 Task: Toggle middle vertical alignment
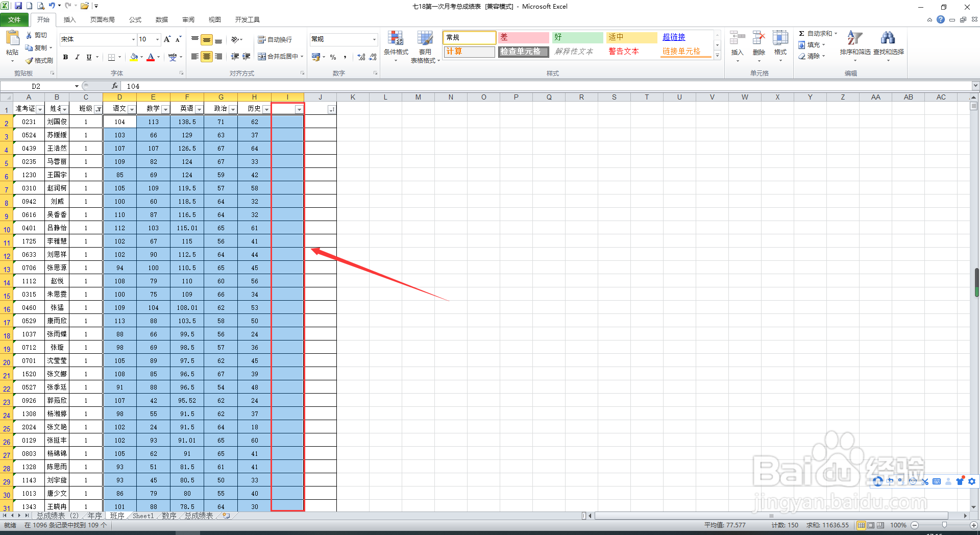[x=207, y=39]
